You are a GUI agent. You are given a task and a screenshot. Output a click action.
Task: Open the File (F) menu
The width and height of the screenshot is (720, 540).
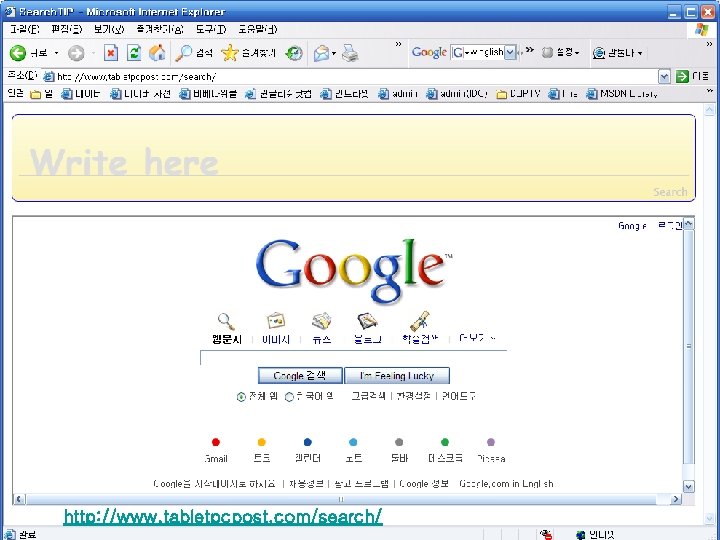point(25,29)
